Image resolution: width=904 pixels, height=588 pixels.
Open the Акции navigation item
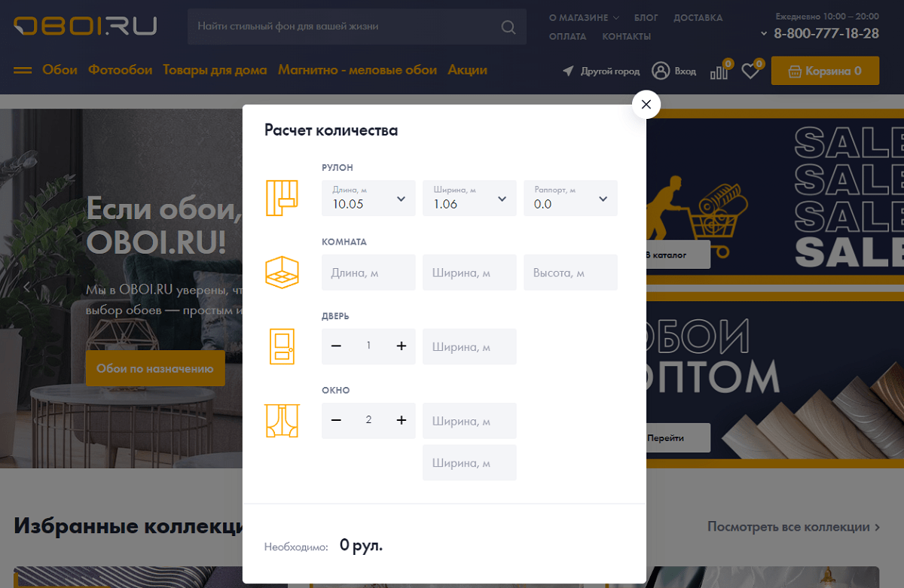point(467,69)
